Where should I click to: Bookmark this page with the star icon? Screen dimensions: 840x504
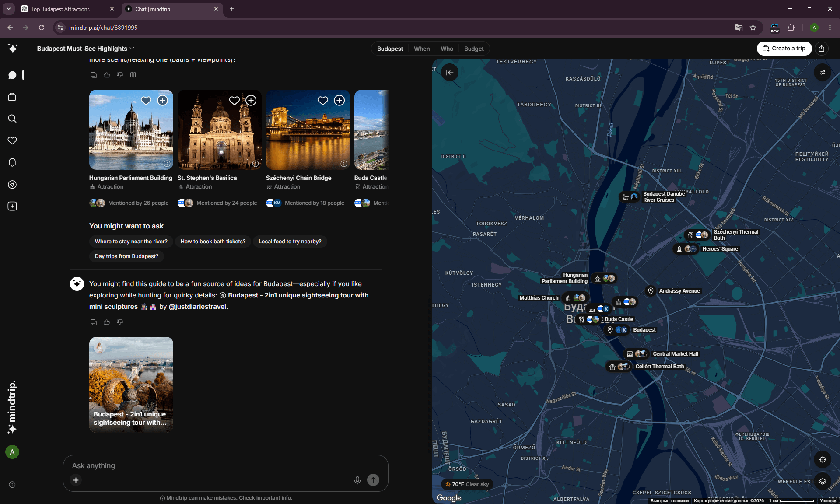click(753, 28)
